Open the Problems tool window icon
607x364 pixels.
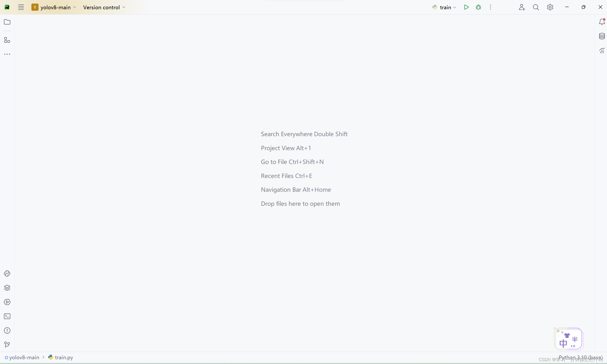click(7, 330)
